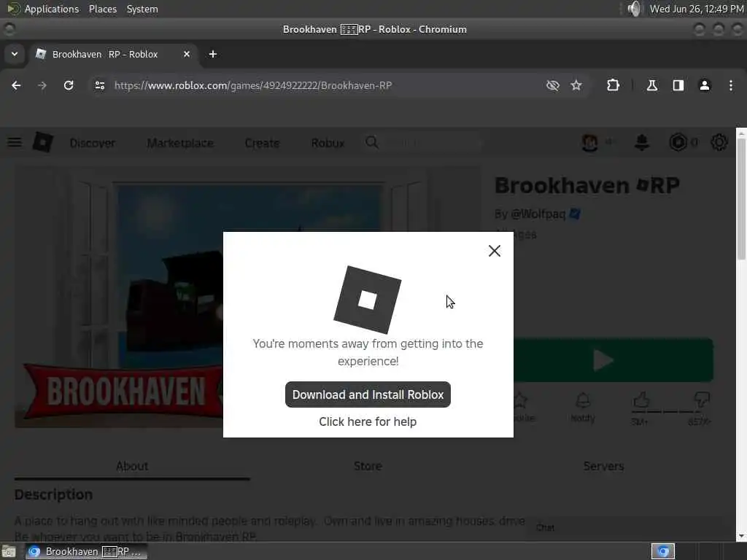Click the window menu button in title bar

click(9, 29)
